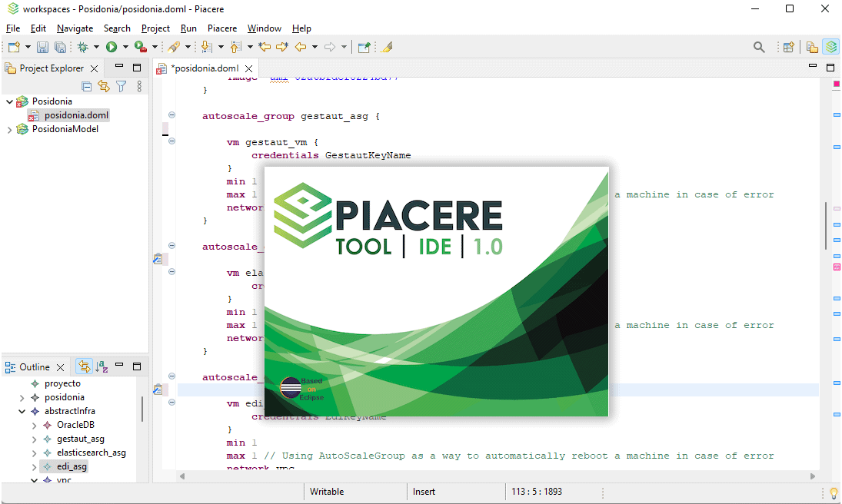Switch to the Resource perspective button
The width and height of the screenshot is (842, 504).
[812, 47]
